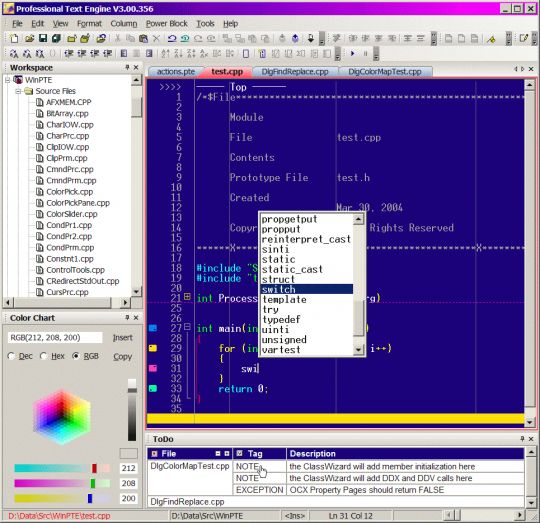Click the red component slider handle
Image resolution: width=540 pixels, height=523 pixels.
[x=94, y=468]
